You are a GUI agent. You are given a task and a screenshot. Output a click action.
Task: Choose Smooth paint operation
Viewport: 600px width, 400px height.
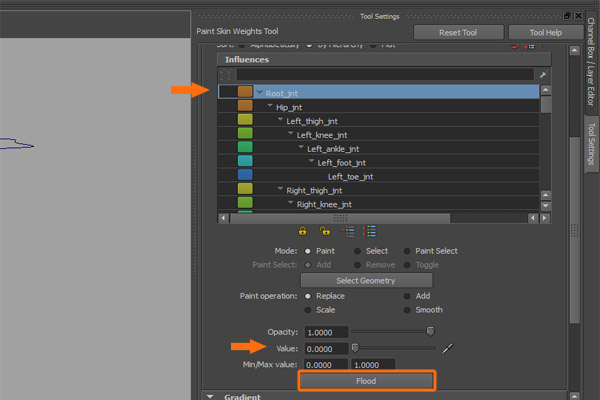(x=408, y=311)
